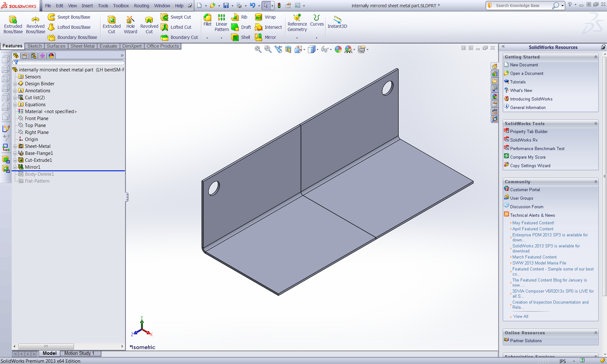Expand the Cut list(2) node
The image size is (607, 364).
point(15,98)
